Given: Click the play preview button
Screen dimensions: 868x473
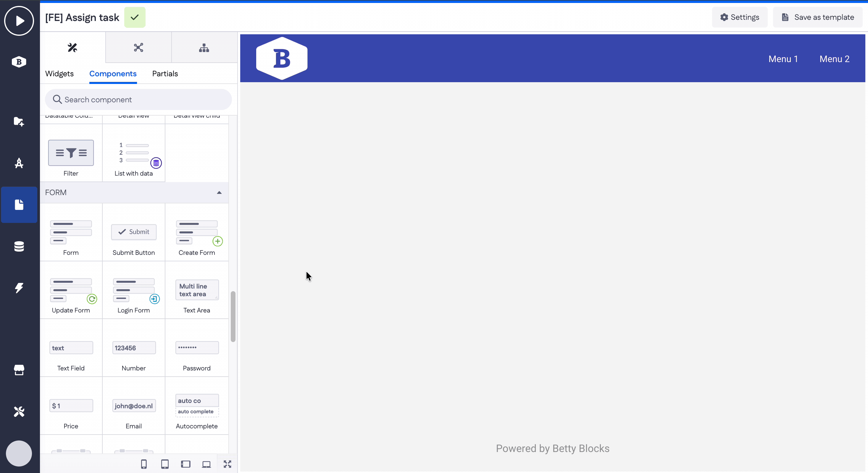Looking at the screenshot, I should [x=19, y=21].
